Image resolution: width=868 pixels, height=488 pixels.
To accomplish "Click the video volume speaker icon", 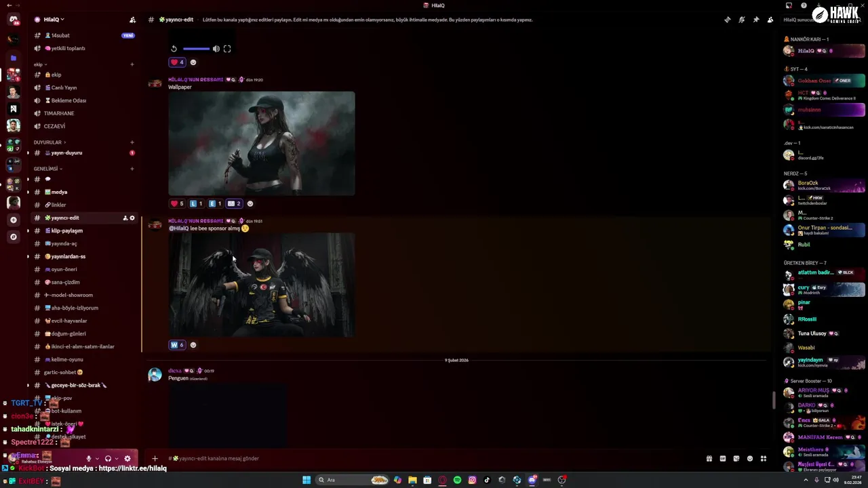I will coord(216,49).
